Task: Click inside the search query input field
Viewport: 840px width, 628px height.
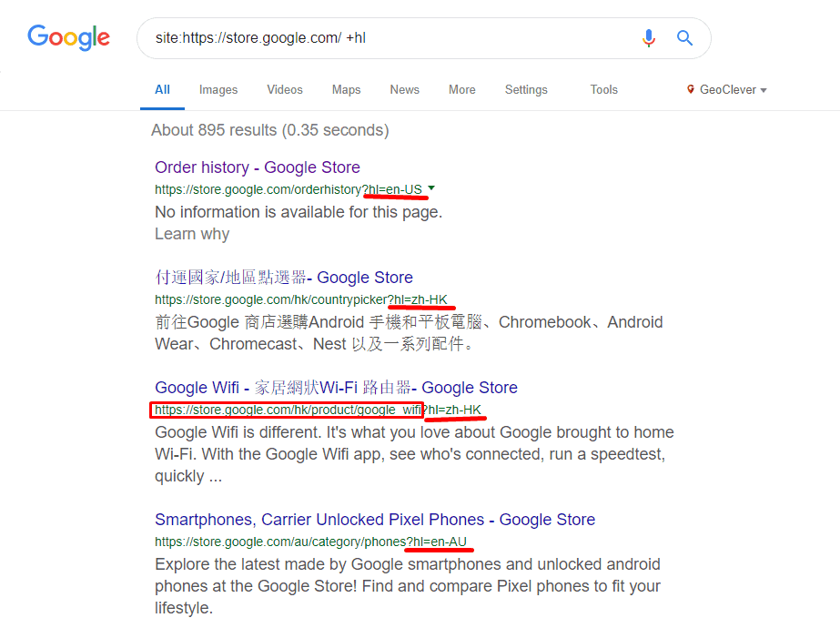Action: coord(364,37)
